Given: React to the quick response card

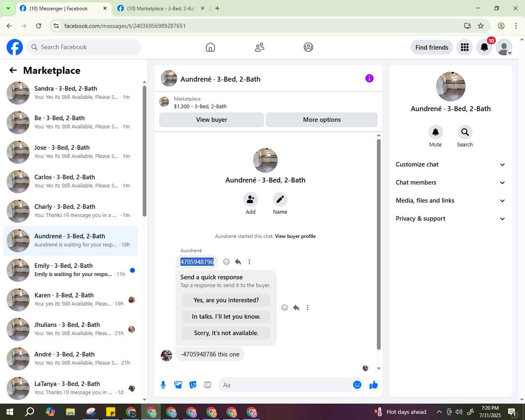Looking at the screenshot, I should click(x=285, y=308).
